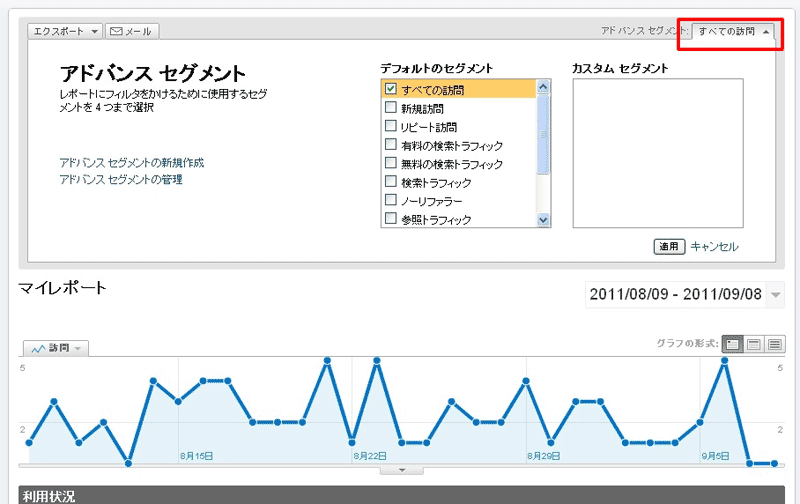Check the 新規訪問 segment checkbox
Screen dimensions: 800x504
[x=391, y=108]
